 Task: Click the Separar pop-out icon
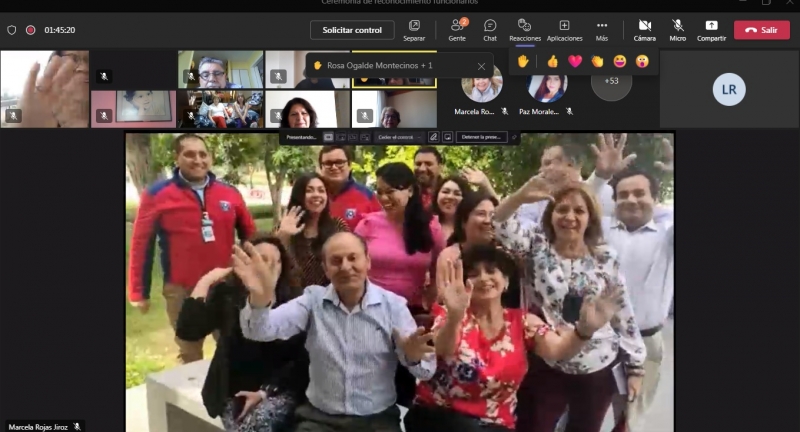414,29
